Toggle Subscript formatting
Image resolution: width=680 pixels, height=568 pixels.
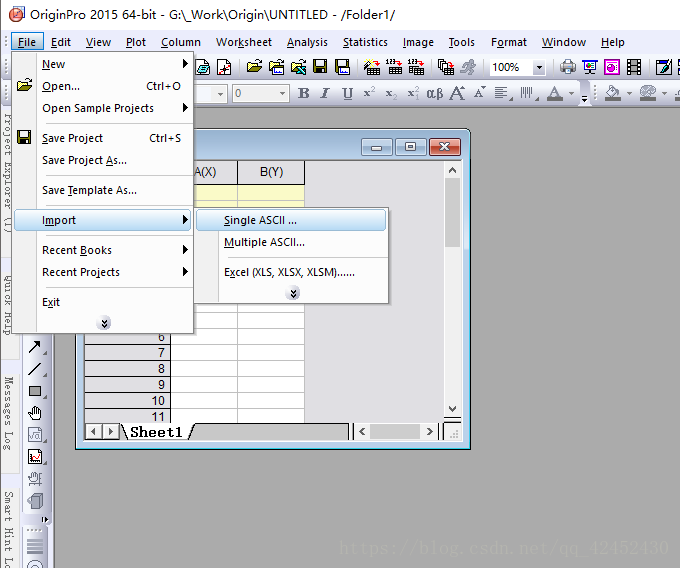[391, 93]
